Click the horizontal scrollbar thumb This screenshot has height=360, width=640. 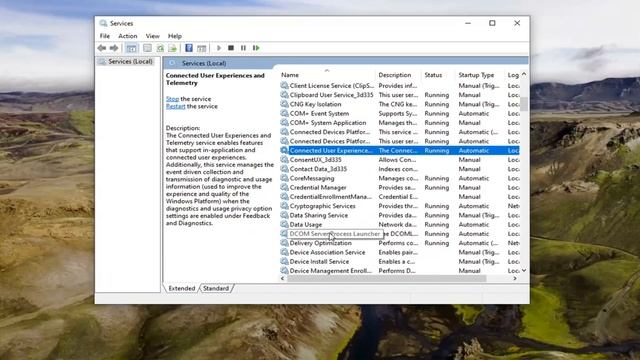coord(387,278)
